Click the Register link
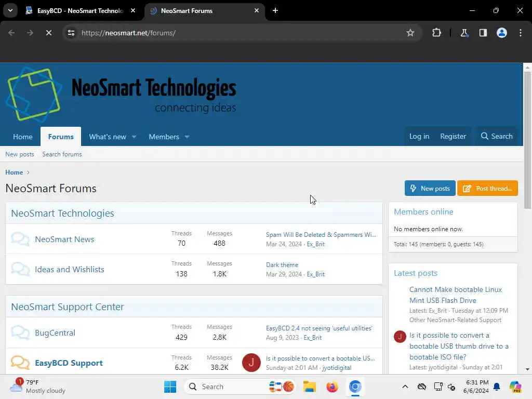532x399 pixels. point(453,136)
